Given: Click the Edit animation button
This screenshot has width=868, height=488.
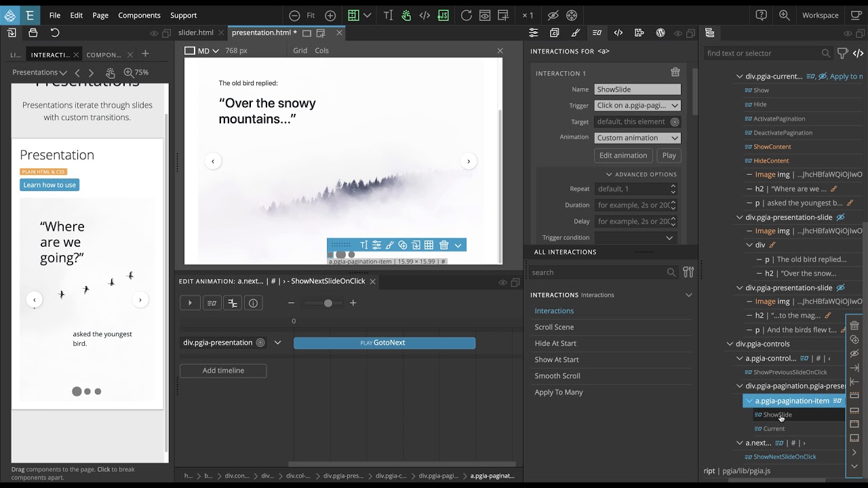Looking at the screenshot, I should tap(623, 155).
